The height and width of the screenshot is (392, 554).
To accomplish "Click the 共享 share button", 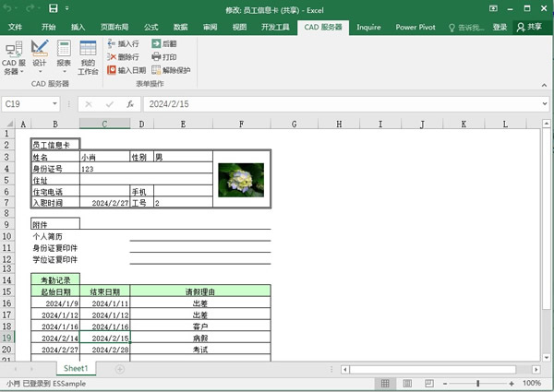I will click(x=528, y=27).
